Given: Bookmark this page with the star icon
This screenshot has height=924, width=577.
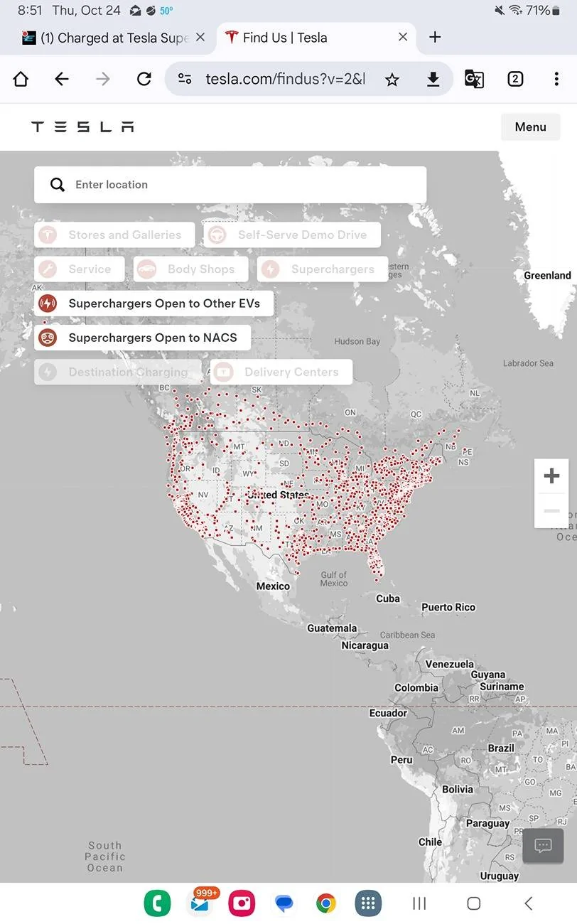Looking at the screenshot, I should tap(392, 80).
